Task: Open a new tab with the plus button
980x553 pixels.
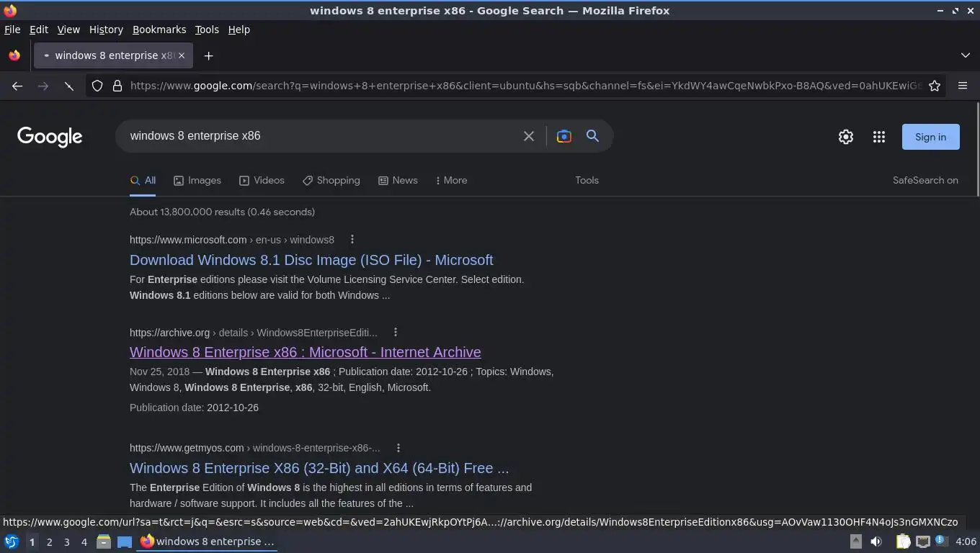Action: pos(208,55)
